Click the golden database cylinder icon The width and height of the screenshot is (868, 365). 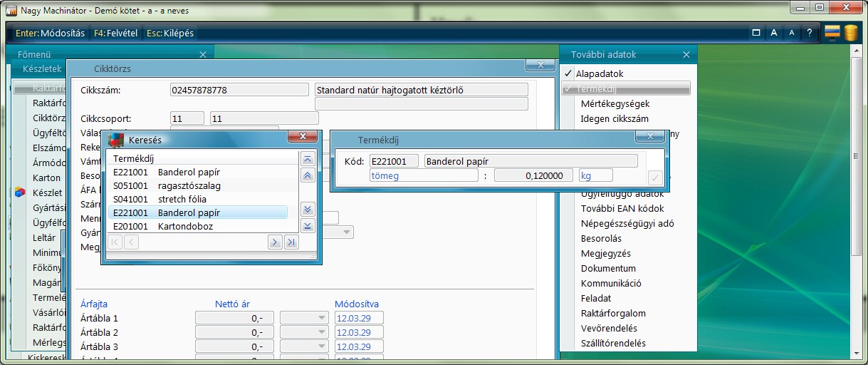coord(851,32)
